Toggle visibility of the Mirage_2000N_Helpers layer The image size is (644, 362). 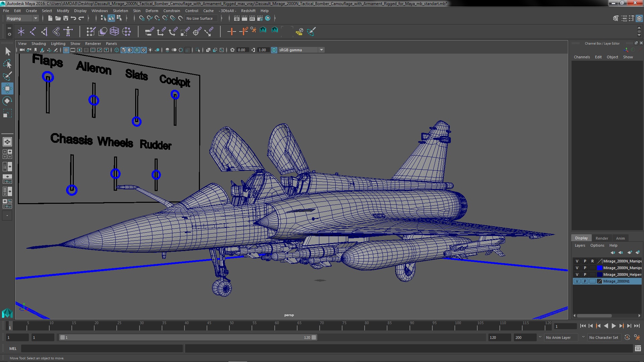[x=577, y=275]
